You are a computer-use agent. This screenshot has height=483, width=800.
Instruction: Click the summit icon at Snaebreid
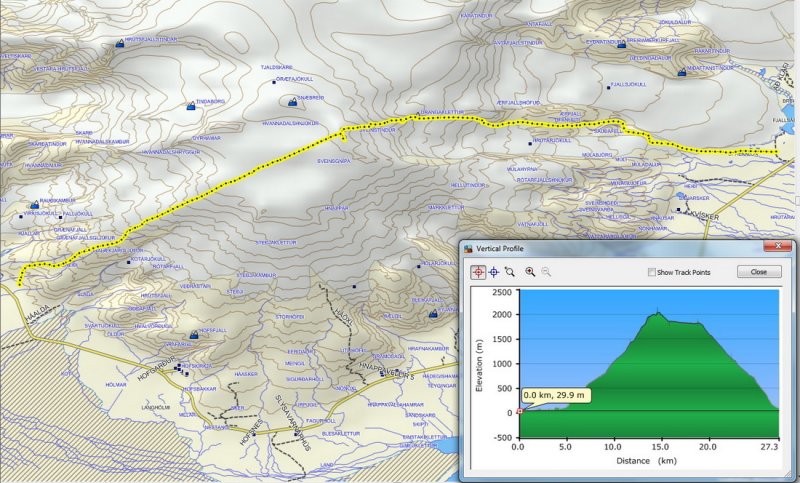point(292,102)
